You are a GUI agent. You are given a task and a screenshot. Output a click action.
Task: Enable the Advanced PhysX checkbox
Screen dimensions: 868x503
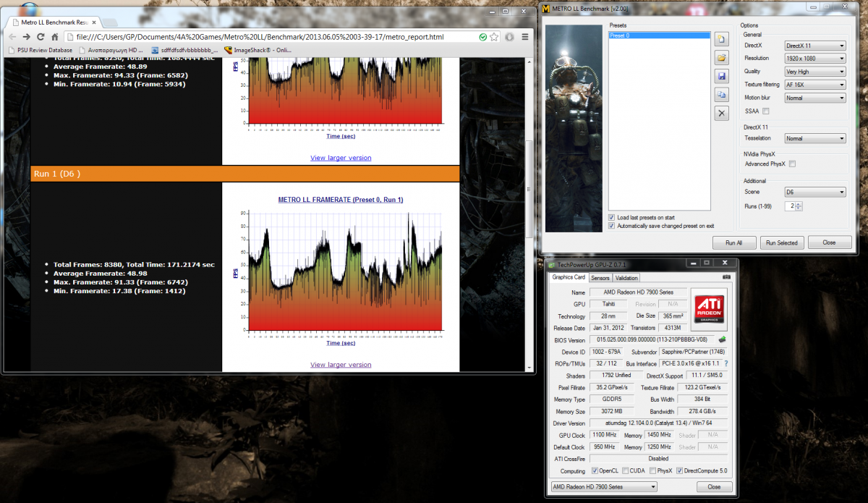pyautogui.click(x=792, y=164)
